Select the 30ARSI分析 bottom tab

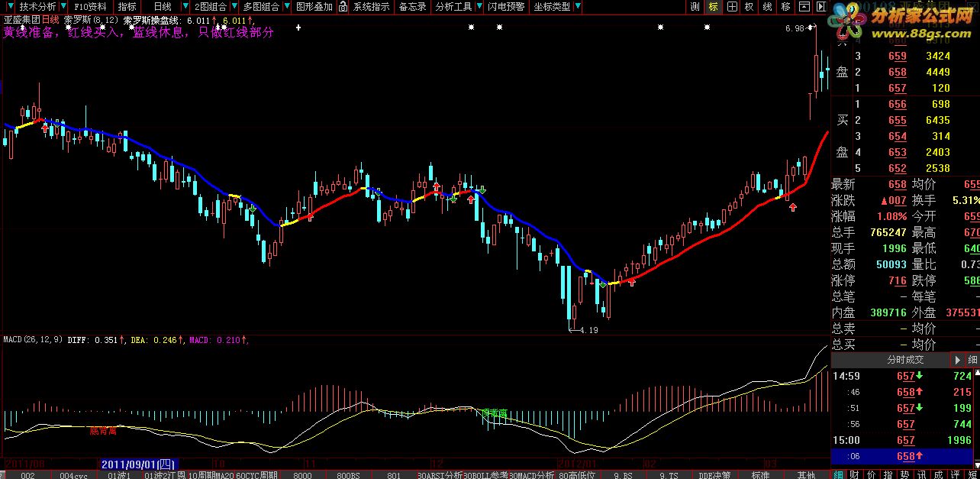click(x=440, y=474)
